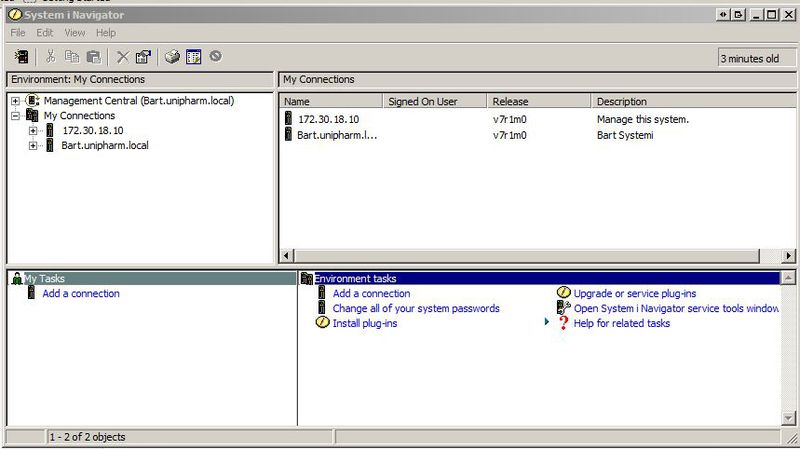Sort by the Release column header

pos(539,101)
